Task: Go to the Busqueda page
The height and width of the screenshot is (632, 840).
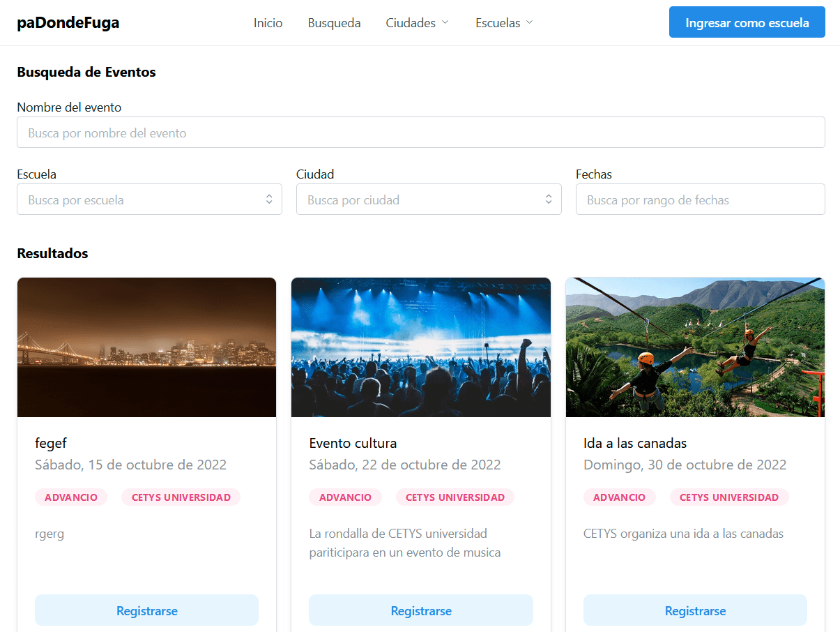Action: tap(334, 23)
